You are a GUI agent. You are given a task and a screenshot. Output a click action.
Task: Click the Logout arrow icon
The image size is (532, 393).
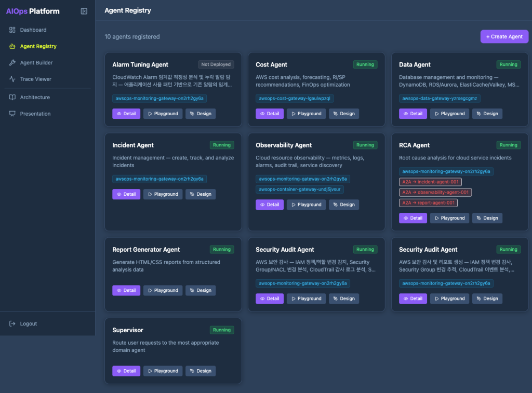coord(12,323)
